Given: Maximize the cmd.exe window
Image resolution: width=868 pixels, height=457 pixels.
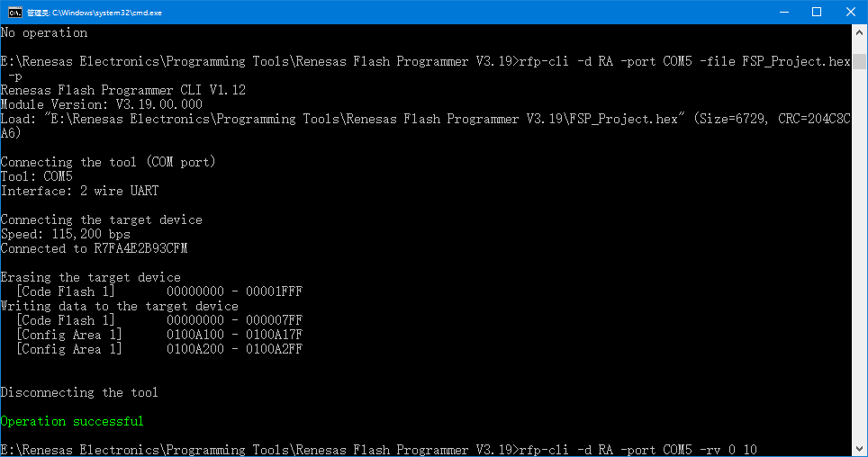Looking at the screenshot, I should click(x=817, y=12).
